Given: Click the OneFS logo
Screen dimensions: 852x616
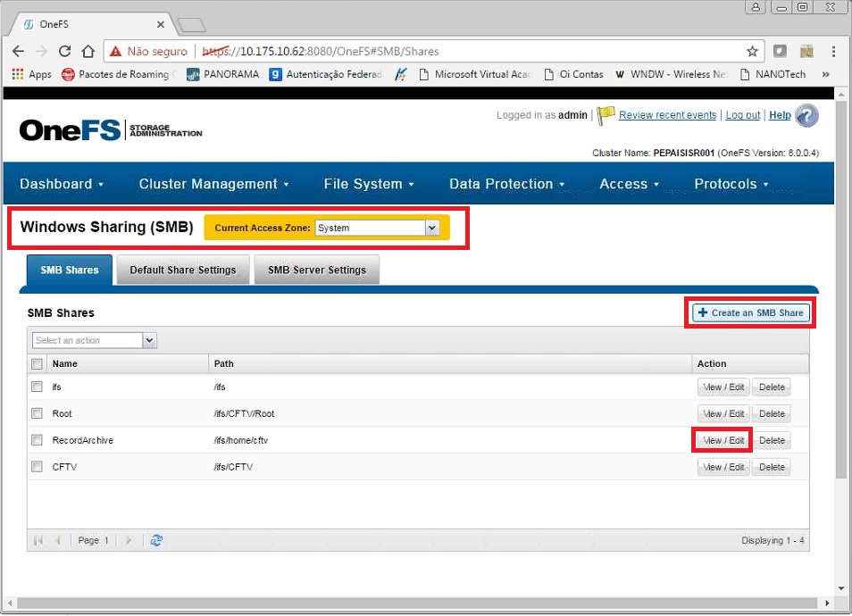Looking at the screenshot, I should click(x=111, y=130).
